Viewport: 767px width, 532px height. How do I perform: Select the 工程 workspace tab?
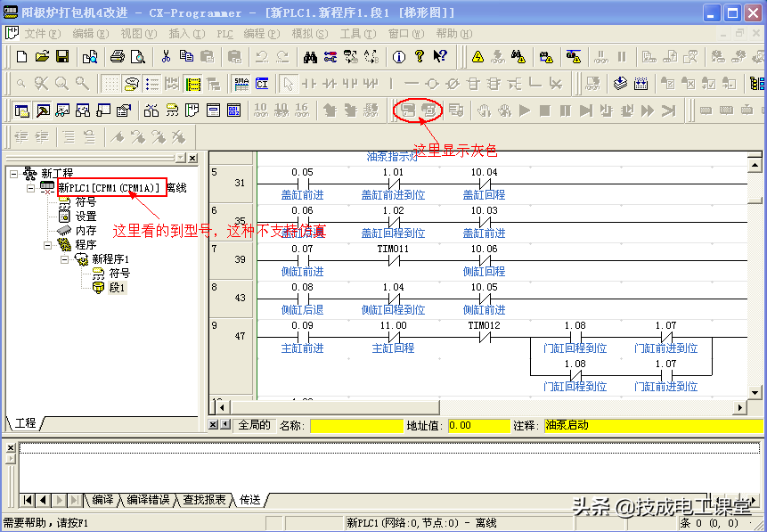coord(26,423)
